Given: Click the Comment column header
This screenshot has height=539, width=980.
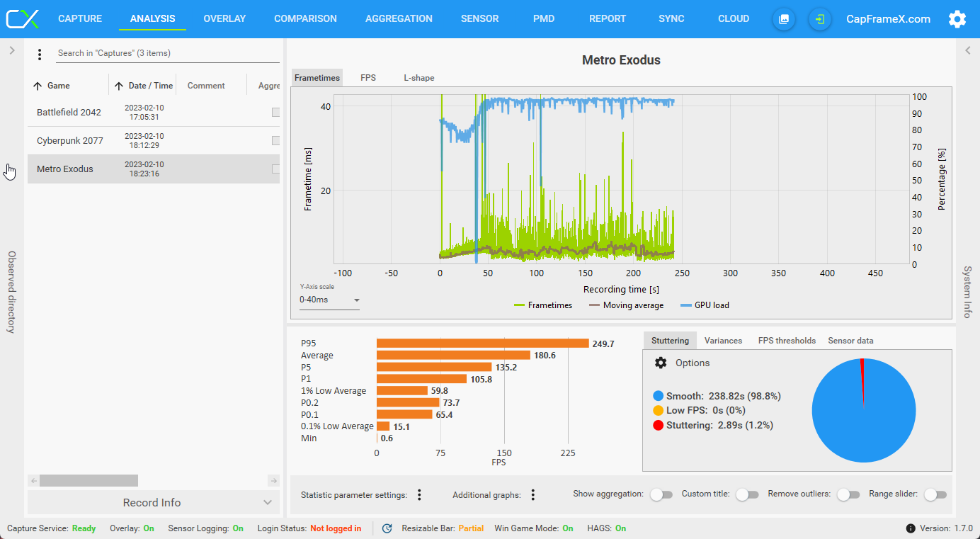Looking at the screenshot, I should pyautogui.click(x=206, y=86).
